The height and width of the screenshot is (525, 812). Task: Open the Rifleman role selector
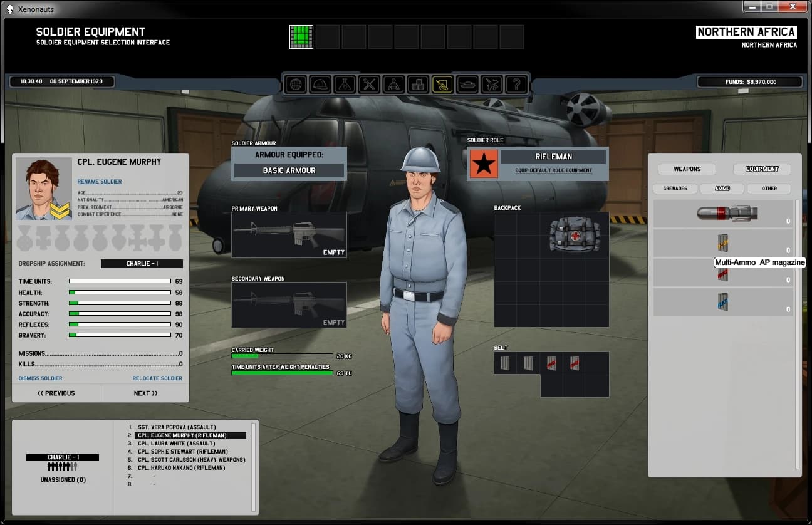553,157
